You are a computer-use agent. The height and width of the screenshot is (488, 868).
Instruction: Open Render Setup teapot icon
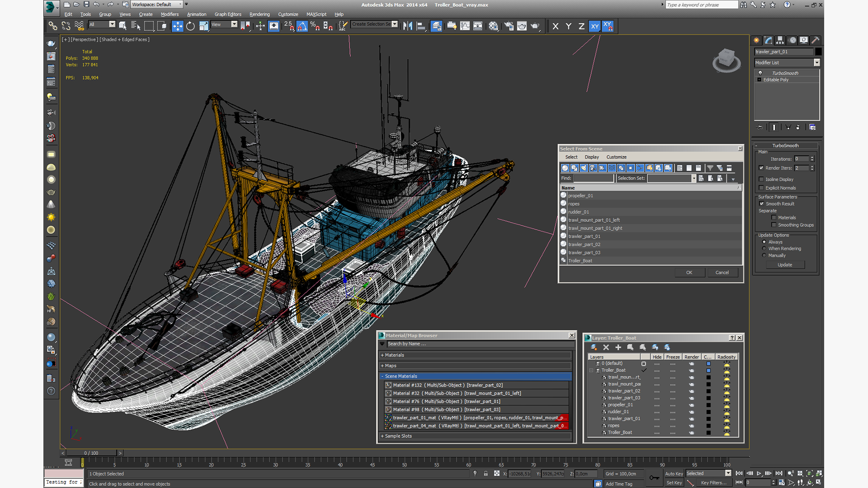tap(509, 26)
